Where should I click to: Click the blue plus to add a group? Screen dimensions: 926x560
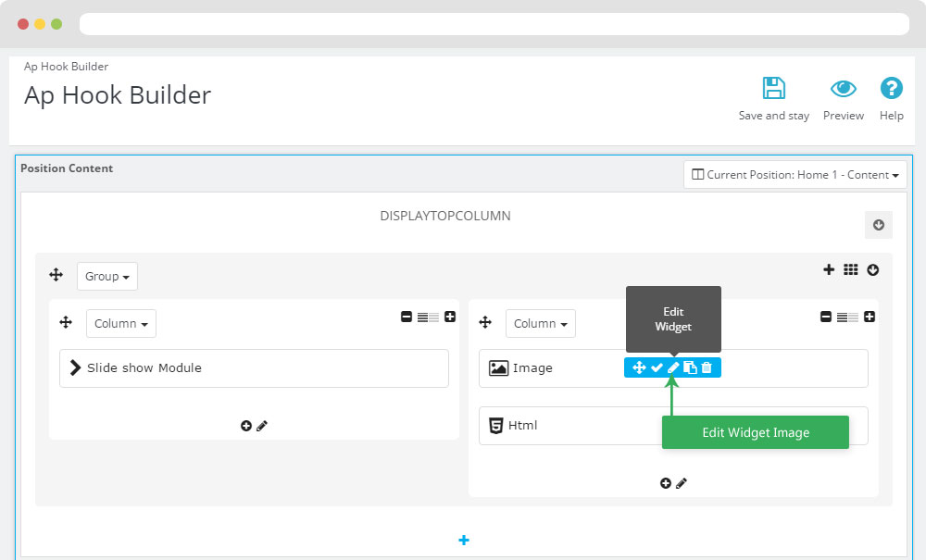pyautogui.click(x=464, y=541)
